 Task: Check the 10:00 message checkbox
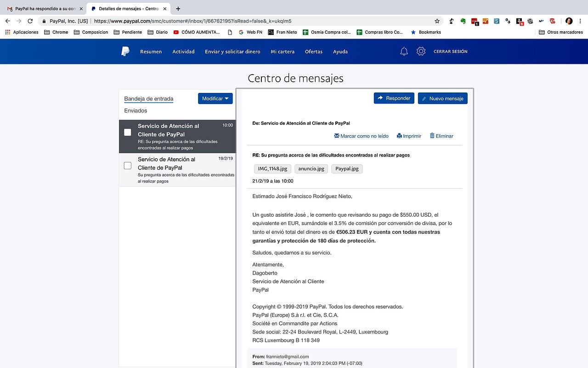coord(128,132)
